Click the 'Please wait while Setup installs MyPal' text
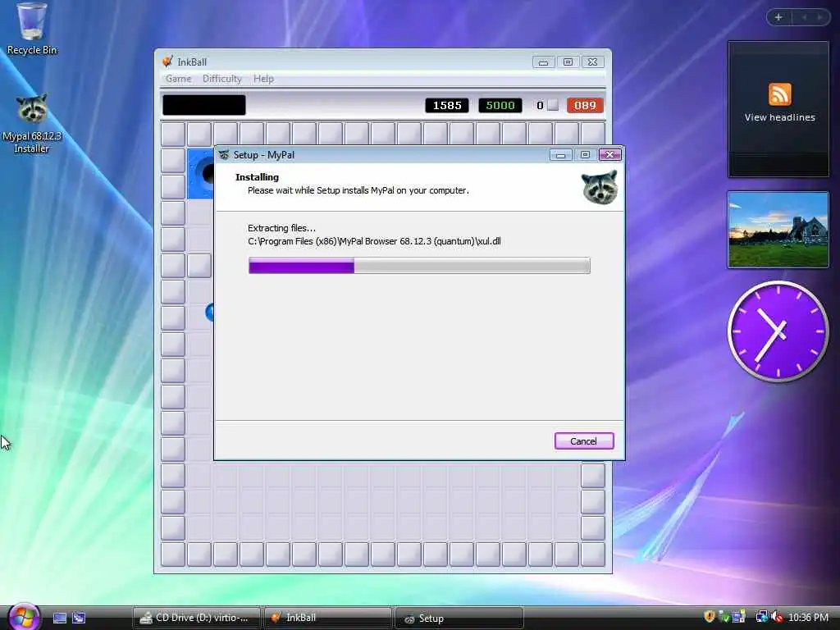The width and height of the screenshot is (840, 630). click(358, 190)
